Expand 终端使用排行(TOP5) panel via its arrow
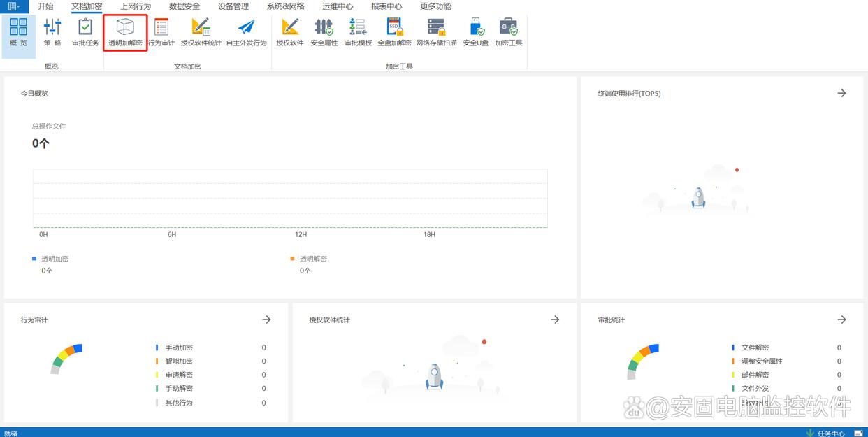868x437 pixels. coord(841,93)
